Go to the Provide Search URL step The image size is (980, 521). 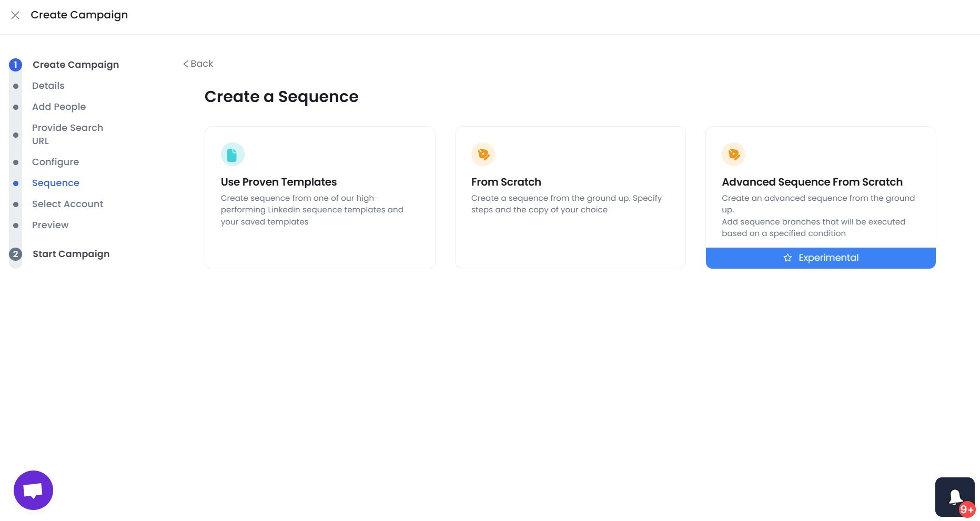tap(67, 134)
